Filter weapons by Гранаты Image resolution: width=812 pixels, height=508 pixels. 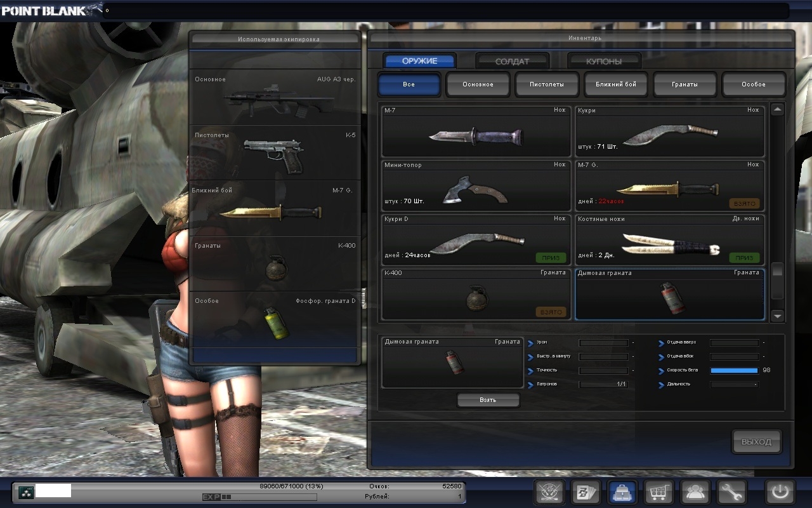point(685,84)
